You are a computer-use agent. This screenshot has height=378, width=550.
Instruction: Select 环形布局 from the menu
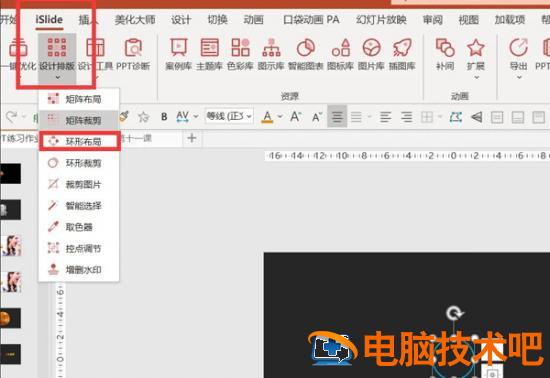click(x=80, y=141)
